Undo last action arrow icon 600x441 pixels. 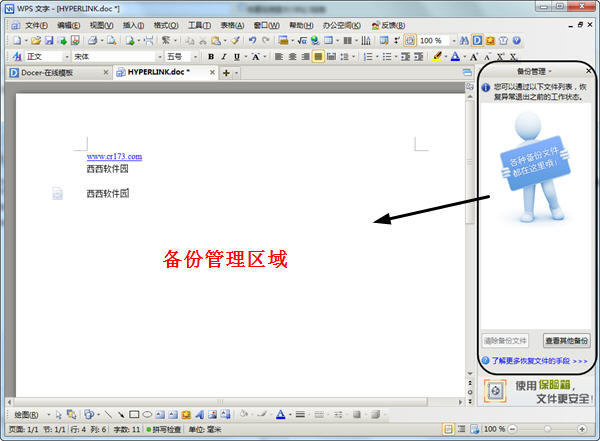point(253,41)
